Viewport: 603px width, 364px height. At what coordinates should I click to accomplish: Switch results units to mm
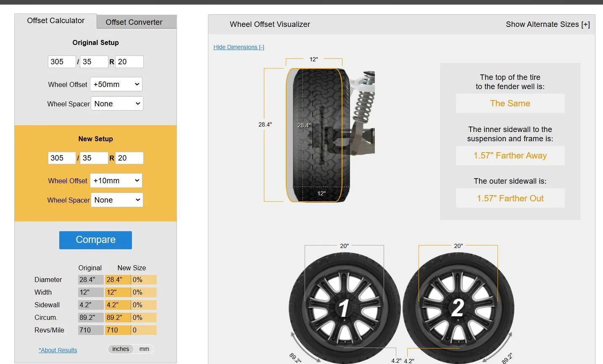click(144, 349)
